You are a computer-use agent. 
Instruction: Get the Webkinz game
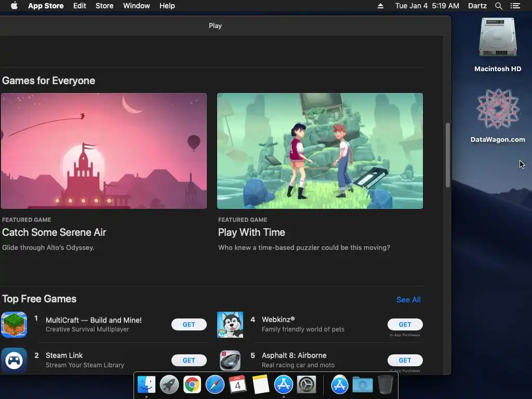click(x=405, y=324)
